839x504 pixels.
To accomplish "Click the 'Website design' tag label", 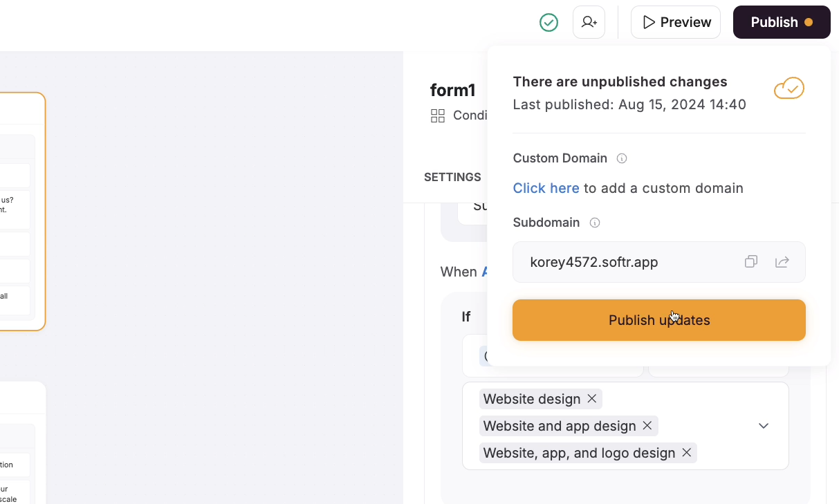I will pos(532,399).
